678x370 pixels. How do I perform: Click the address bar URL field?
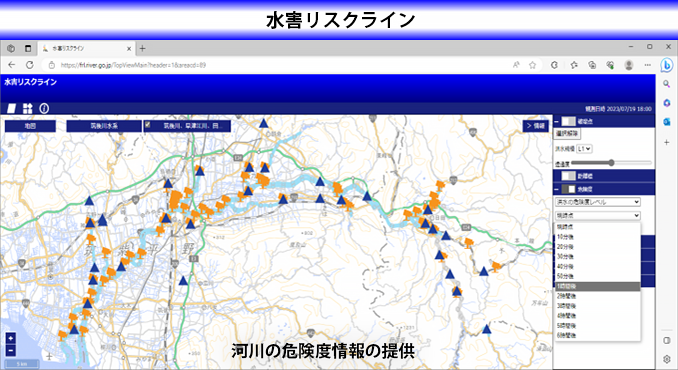[277, 65]
